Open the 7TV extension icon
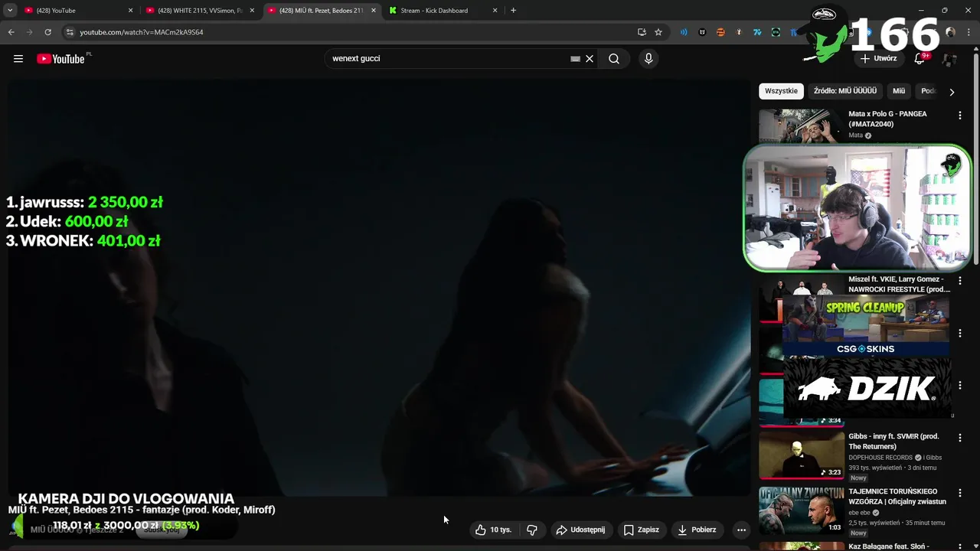The image size is (980, 551). click(757, 32)
